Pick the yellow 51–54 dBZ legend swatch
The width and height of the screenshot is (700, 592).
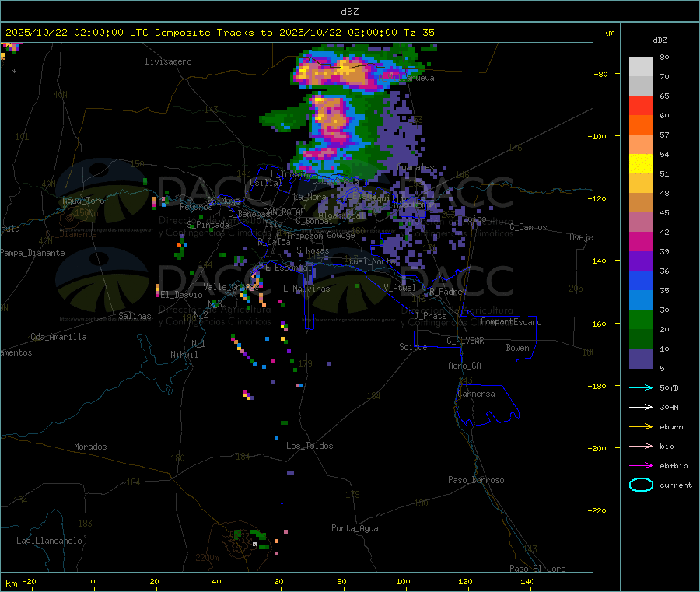(x=641, y=164)
